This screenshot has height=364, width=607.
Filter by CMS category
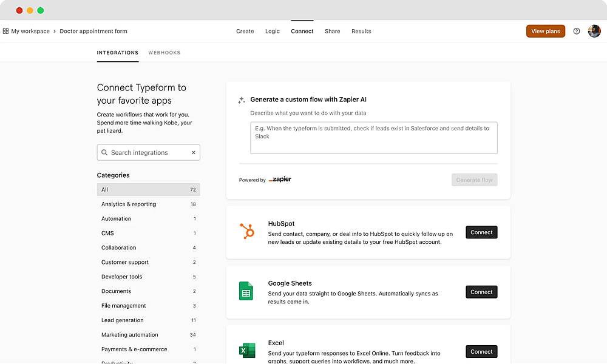(148, 233)
